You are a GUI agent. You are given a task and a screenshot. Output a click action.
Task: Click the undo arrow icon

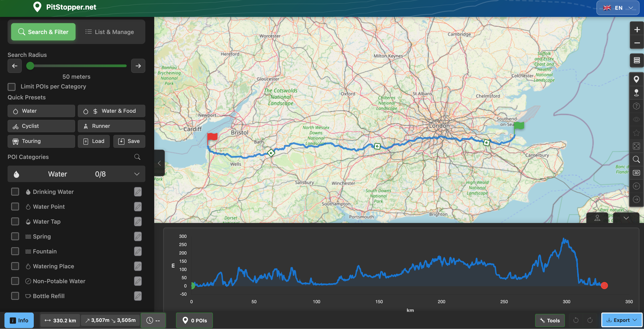click(576, 320)
